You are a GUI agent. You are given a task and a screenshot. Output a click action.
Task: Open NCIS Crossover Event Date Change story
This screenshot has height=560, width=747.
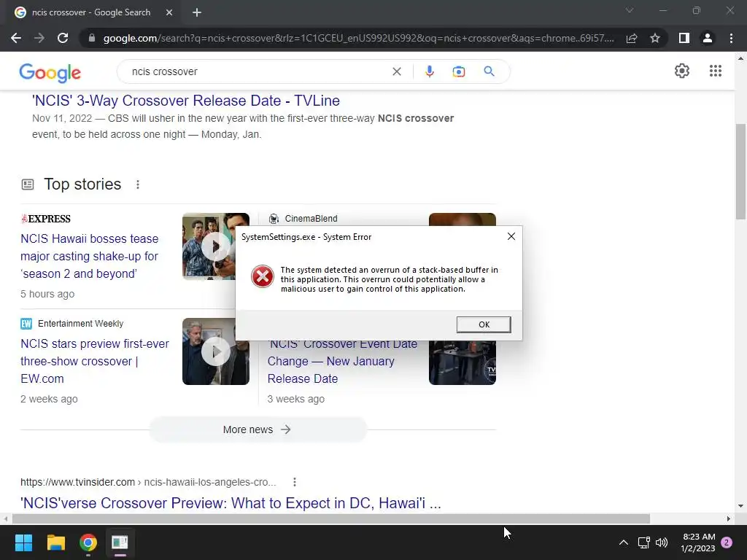coord(342,361)
